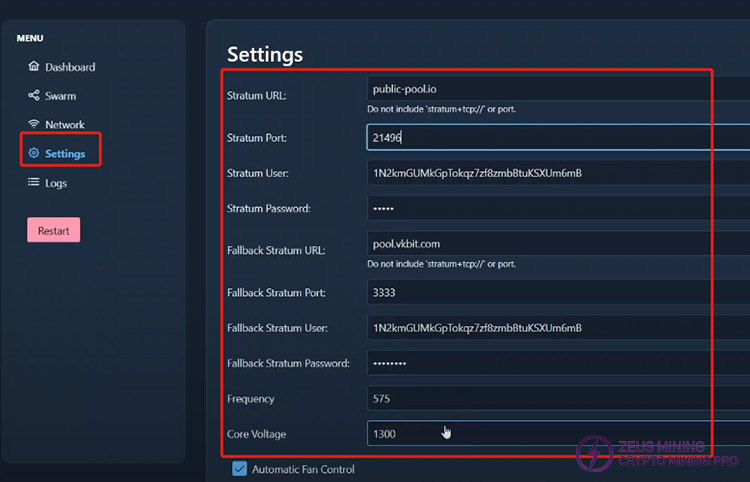Open the Logs page label
Screen dimensions: 750x482
coord(56,183)
